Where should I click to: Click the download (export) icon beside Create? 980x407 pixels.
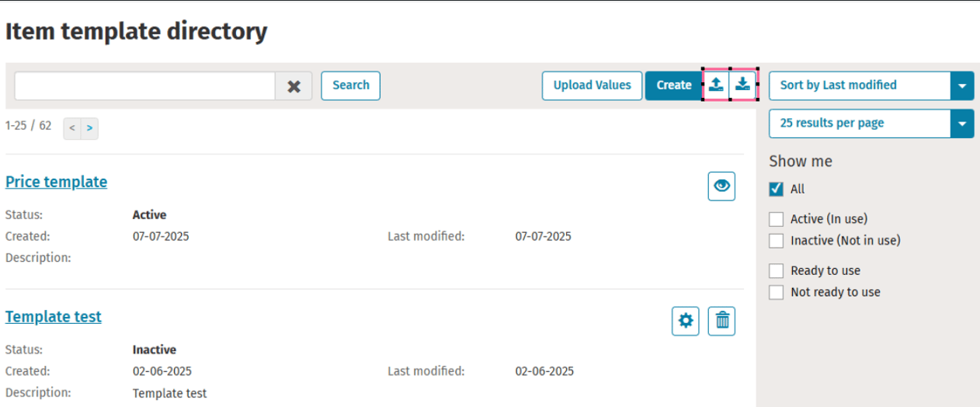pos(743,85)
